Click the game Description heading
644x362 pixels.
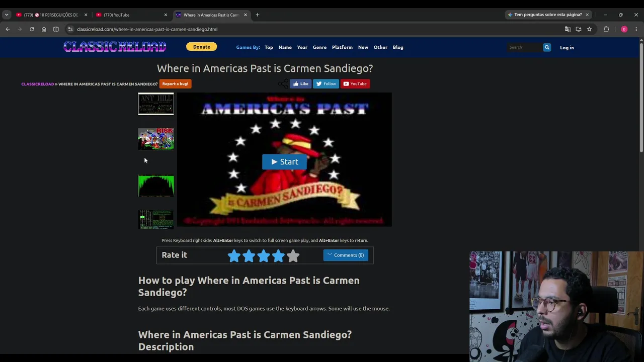tap(245, 341)
